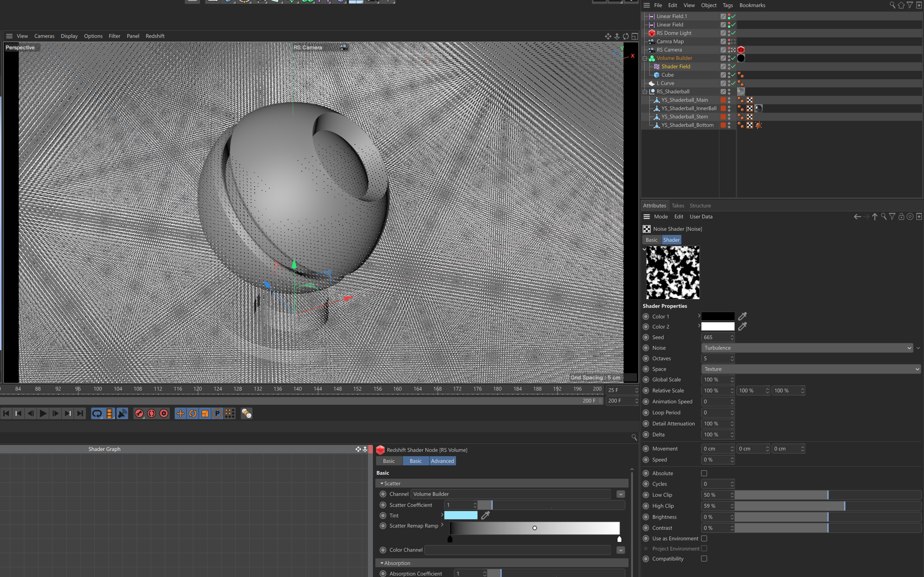Toggle enable checkmark for Shader Field
The width and height of the screenshot is (924, 577).
pyautogui.click(x=733, y=66)
